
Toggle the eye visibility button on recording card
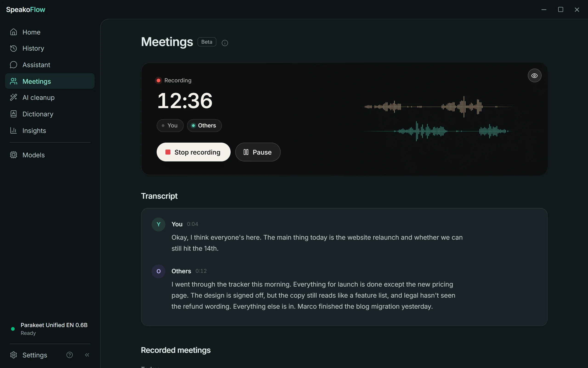(534, 75)
